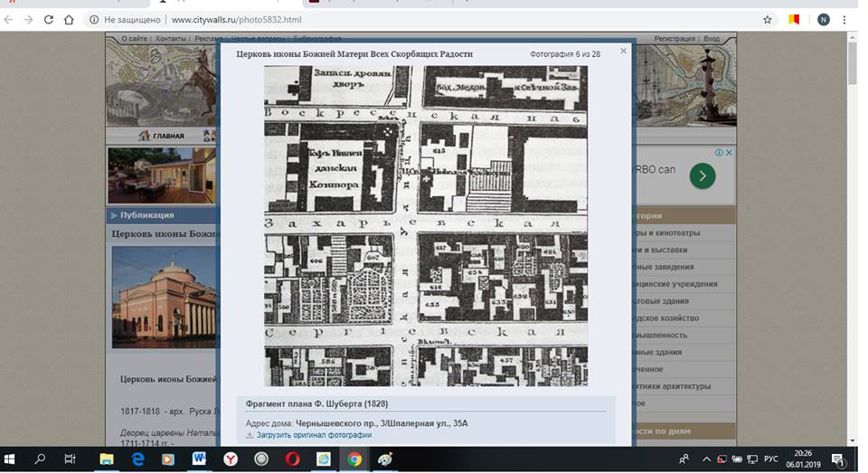This screenshot has width=868, height=473.
Task: Reload the citywalls.ru page
Action: (49, 20)
